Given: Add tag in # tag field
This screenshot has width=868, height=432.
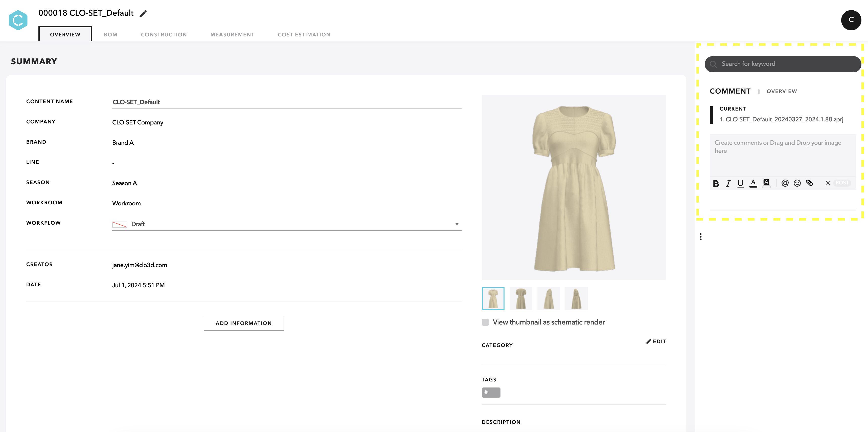Looking at the screenshot, I should click(x=491, y=393).
